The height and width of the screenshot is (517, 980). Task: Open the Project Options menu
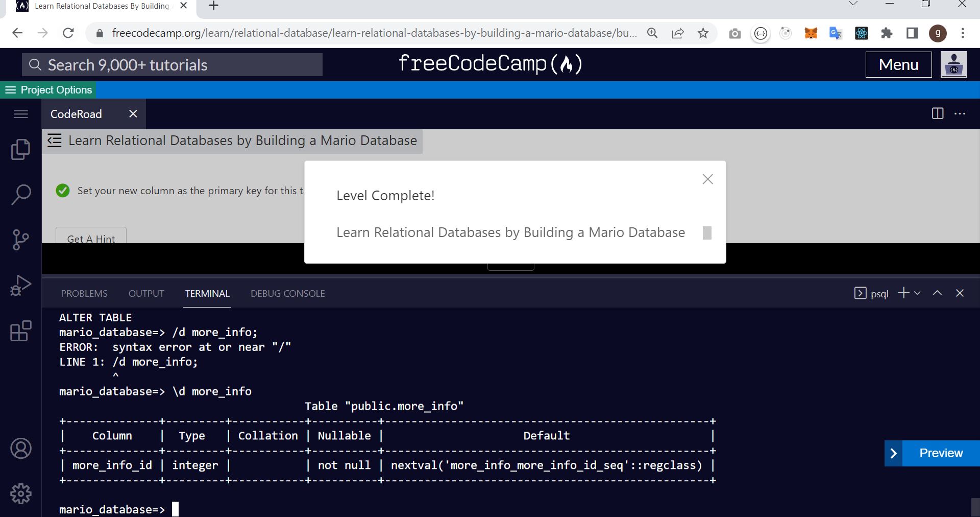[48, 89]
